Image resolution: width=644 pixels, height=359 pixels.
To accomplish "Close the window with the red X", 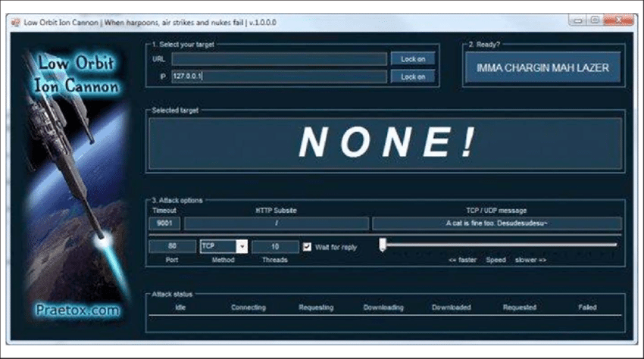I will 618,20.
